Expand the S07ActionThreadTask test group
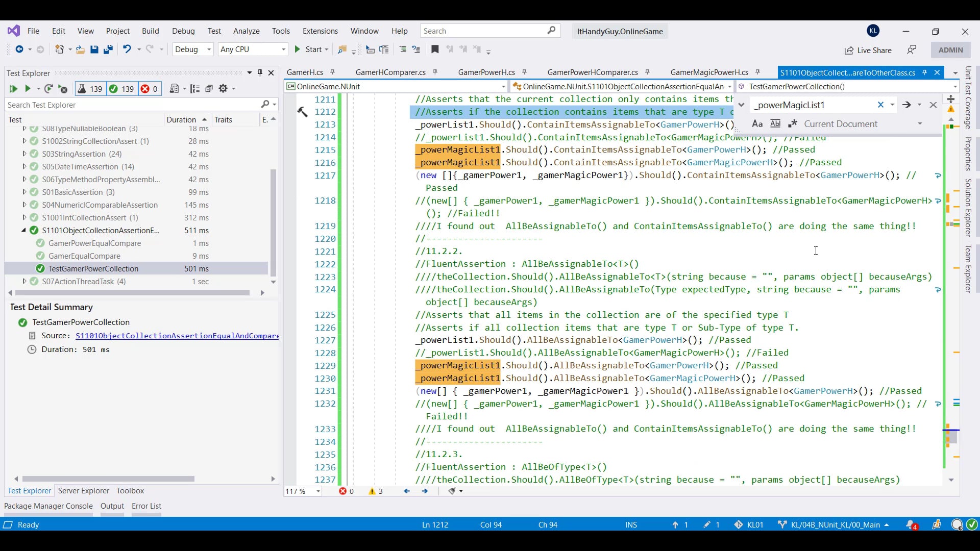The height and width of the screenshot is (551, 980). click(23, 281)
